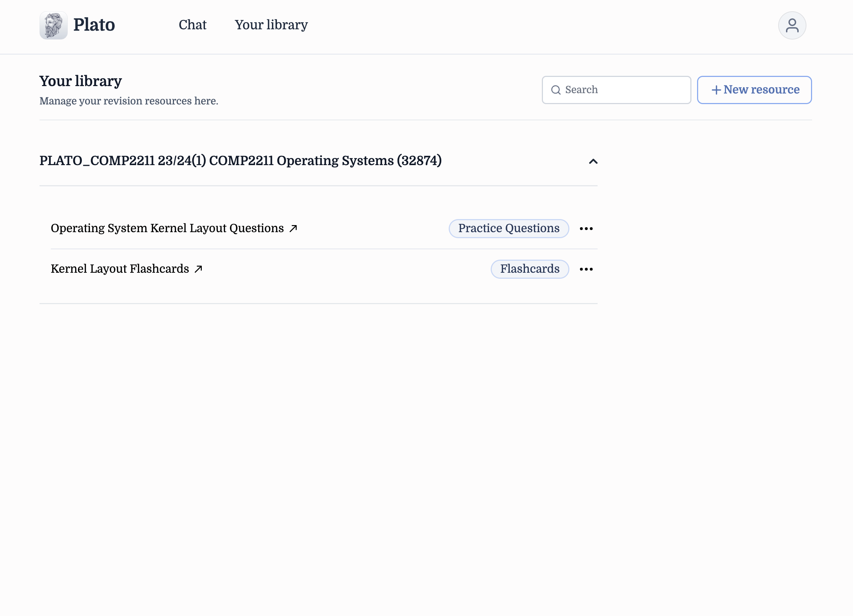Click arrow icon next to Kernel Layout Questions

294,228
